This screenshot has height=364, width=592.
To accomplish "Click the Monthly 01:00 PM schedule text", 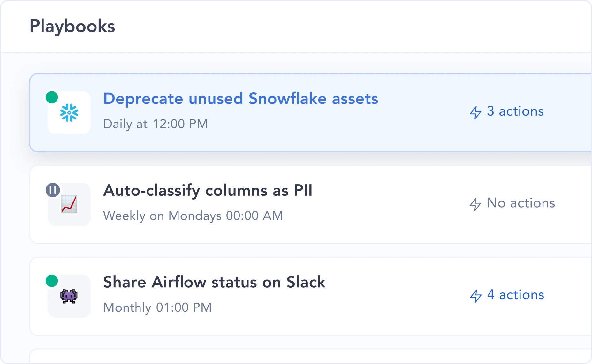I will [x=157, y=307].
